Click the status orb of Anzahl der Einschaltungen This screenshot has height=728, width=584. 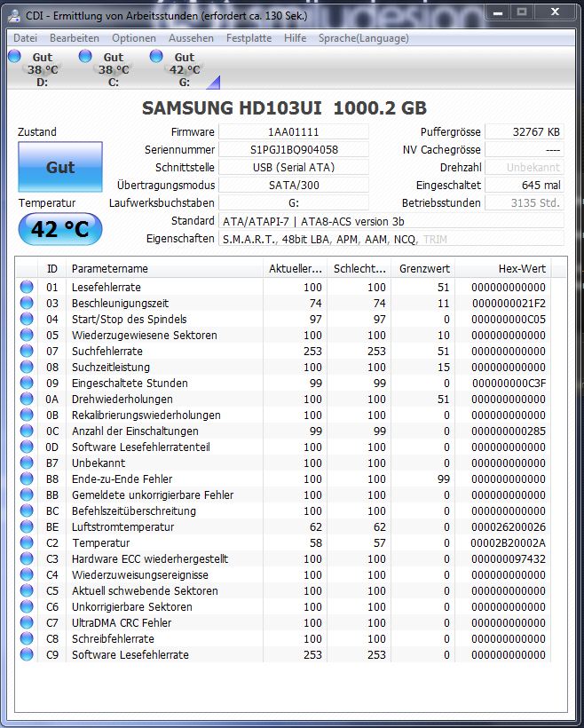(x=27, y=431)
